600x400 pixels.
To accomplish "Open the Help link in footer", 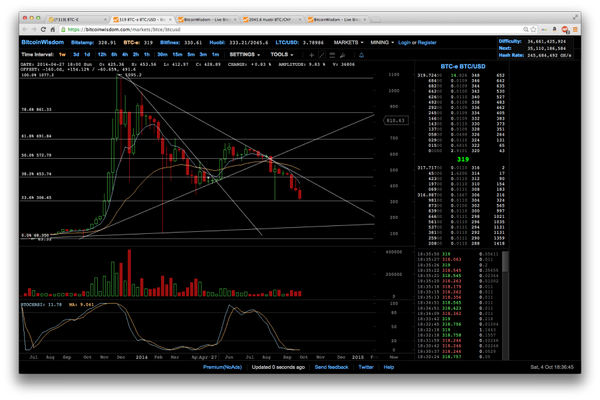I will click(x=389, y=367).
